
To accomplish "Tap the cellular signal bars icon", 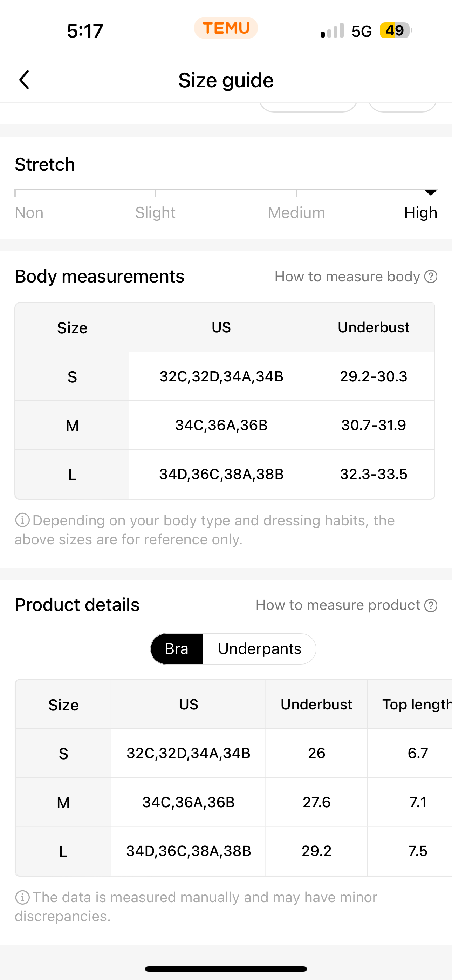I will (332, 31).
